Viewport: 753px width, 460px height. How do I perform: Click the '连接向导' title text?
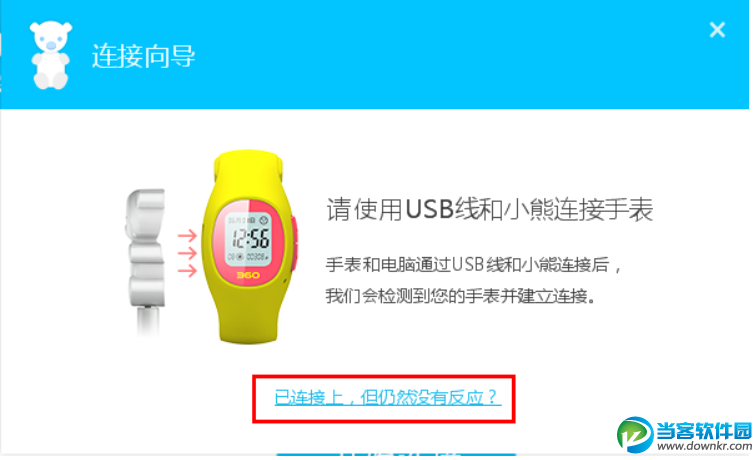[x=144, y=56]
